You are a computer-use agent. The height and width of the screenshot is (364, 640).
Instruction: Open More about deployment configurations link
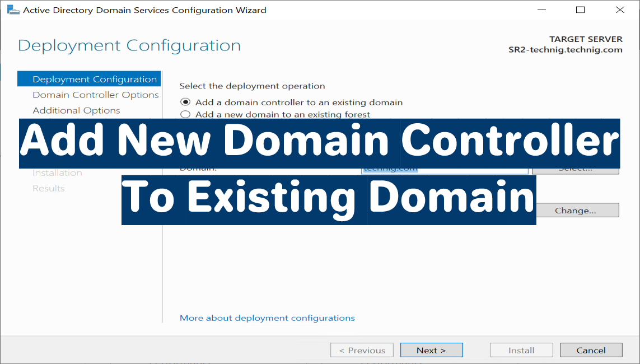pos(267,318)
